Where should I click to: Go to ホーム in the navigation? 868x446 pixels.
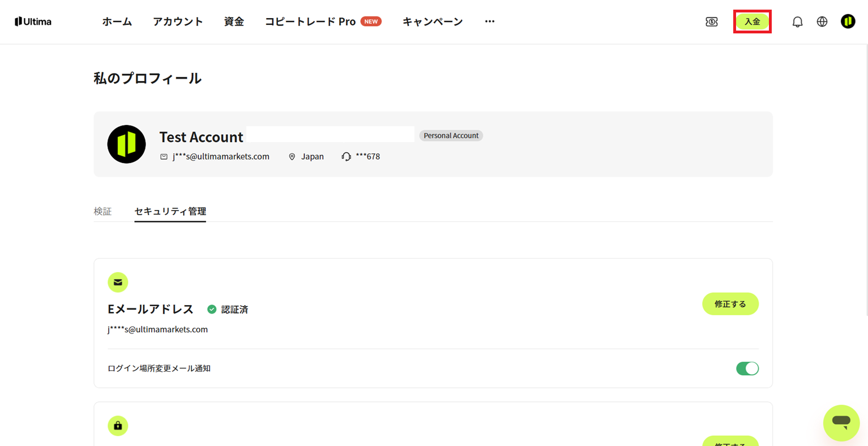[117, 22]
